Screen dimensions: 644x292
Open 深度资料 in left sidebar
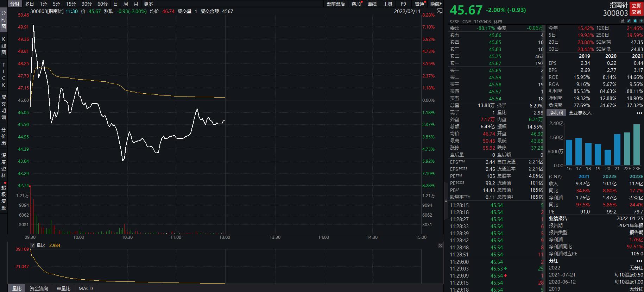tap(4, 165)
